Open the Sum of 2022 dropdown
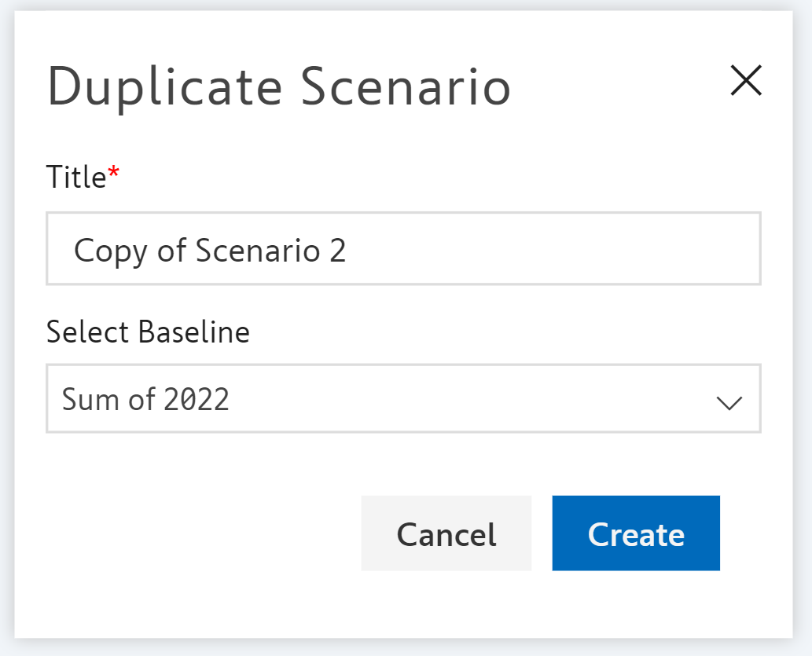This screenshot has width=812, height=656. click(402, 398)
